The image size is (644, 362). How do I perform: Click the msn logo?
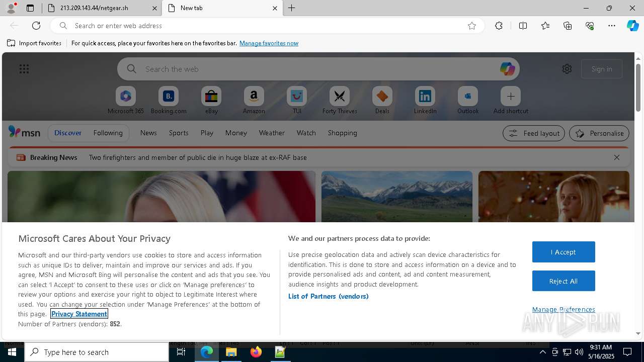(24, 132)
